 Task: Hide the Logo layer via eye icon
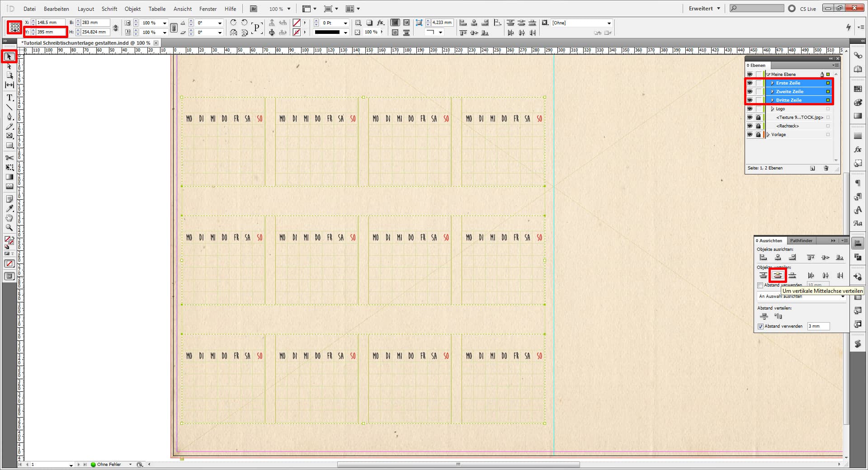[x=750, y=109]
